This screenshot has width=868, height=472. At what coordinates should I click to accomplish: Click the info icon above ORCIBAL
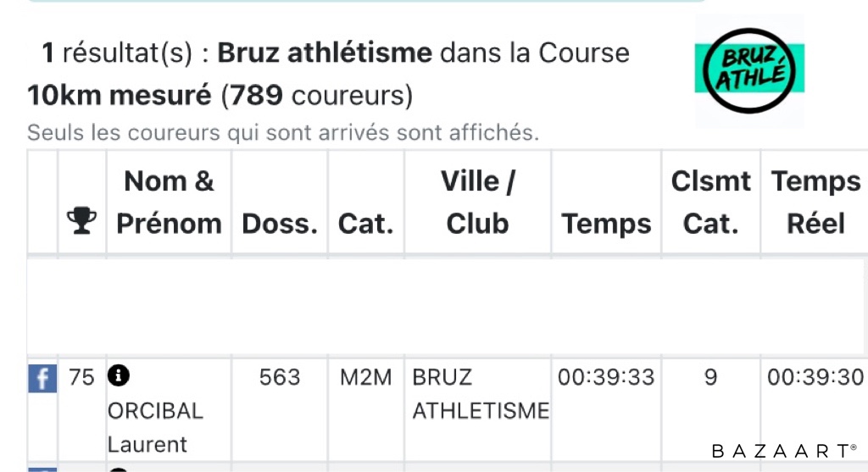pyautogui.click(x=118, y=375)
